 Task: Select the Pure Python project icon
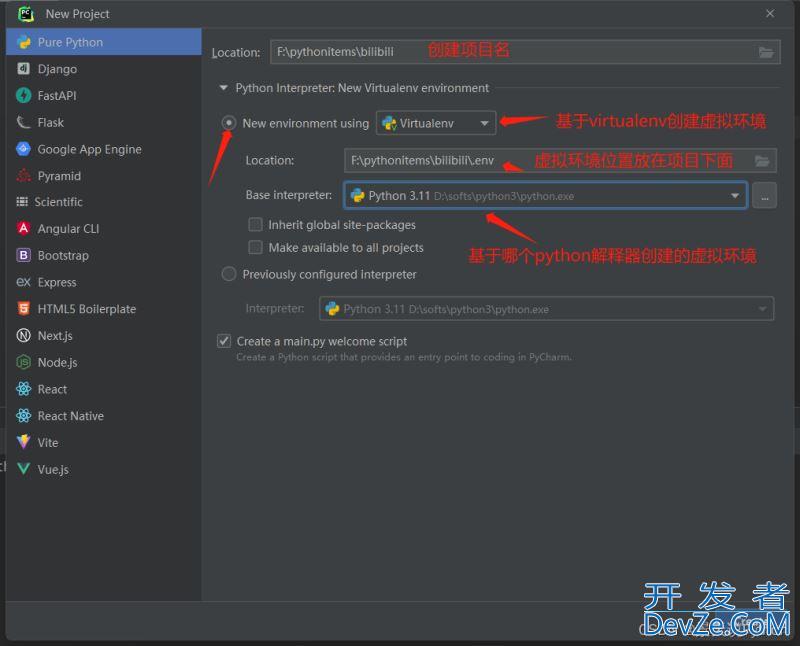23,42
